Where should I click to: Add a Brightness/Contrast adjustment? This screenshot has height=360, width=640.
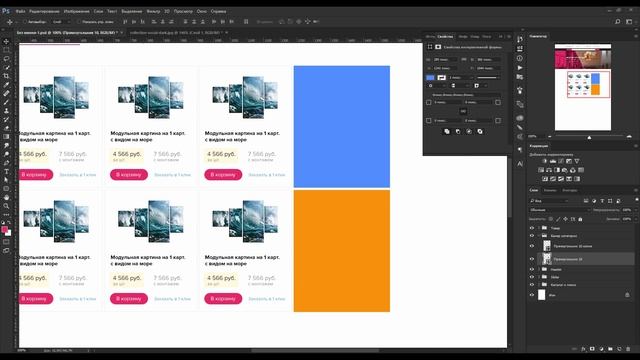pyautogui.click(x=544, y=161)
